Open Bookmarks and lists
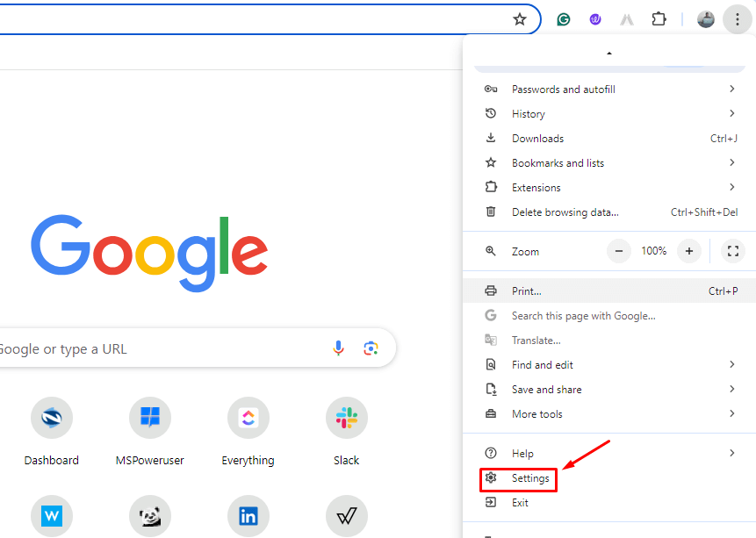 pyautogui.click(x=609, y=163)
